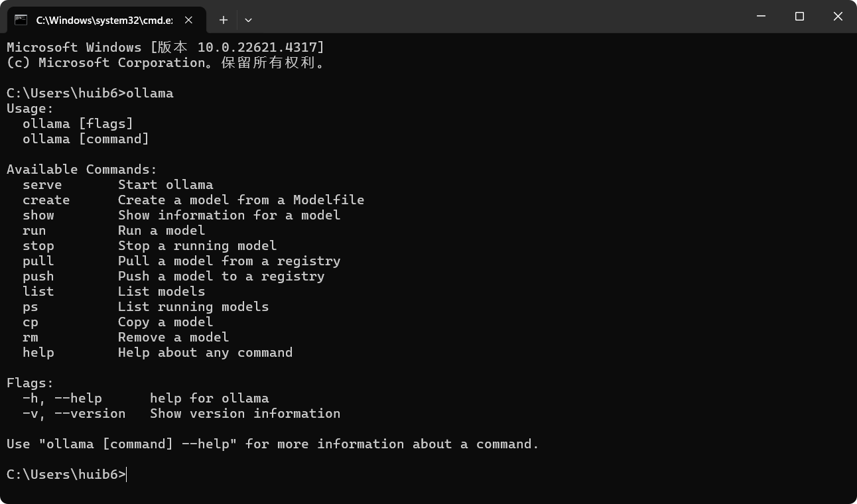The width and height of the screenshot is (857, 504).
Task: Close the terminal window
Action: (838, 17)
